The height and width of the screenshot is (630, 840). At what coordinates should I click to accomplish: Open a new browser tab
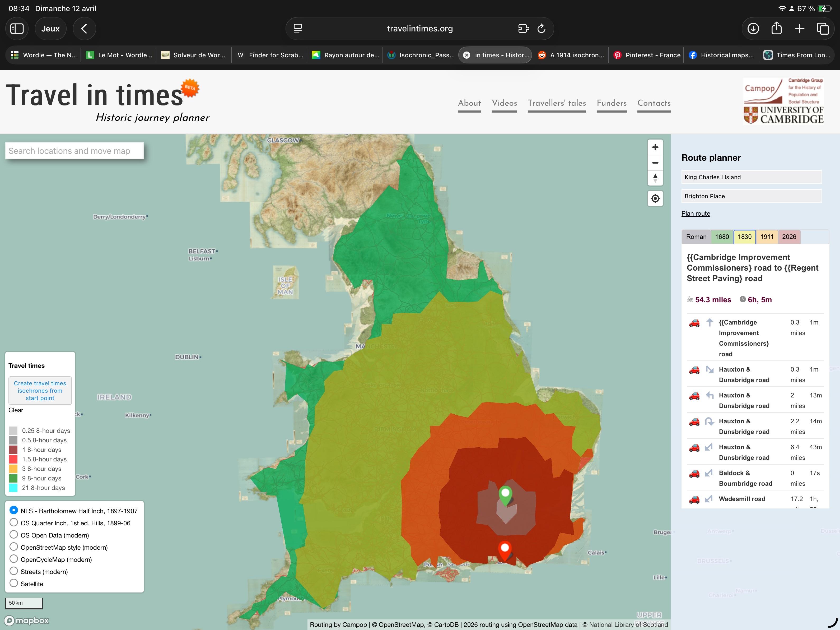point(800,29)
